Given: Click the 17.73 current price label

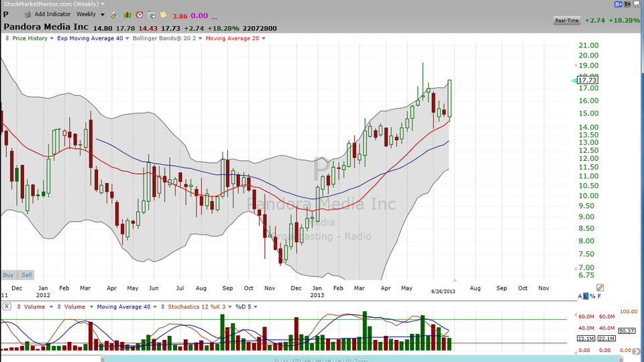Looking at the screenshot, I should point(588,80).
